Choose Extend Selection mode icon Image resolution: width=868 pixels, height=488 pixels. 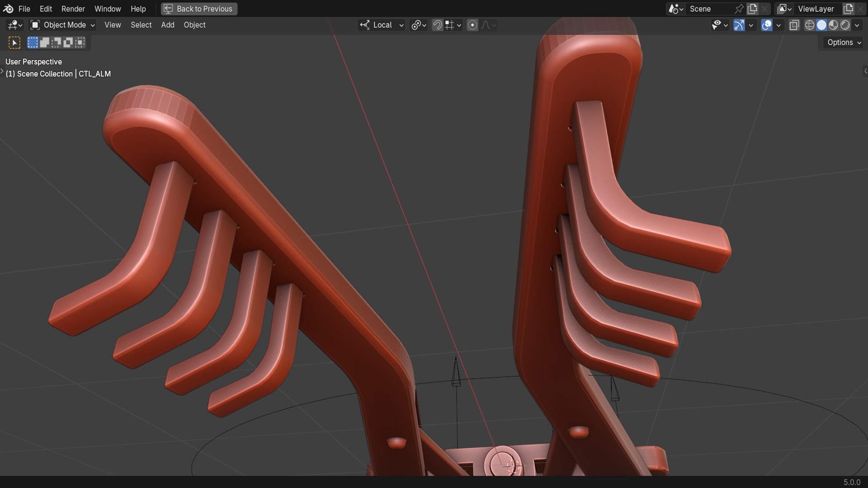coord(44,42)
